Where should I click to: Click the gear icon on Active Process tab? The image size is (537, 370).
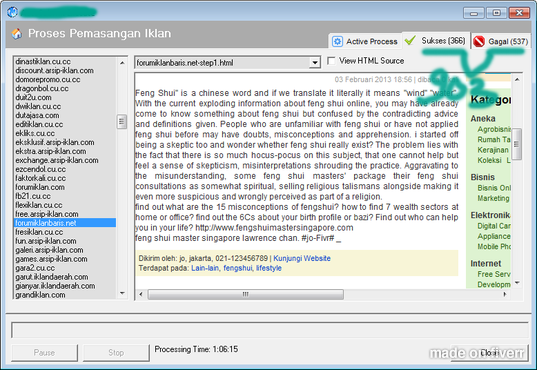point(337,41)
